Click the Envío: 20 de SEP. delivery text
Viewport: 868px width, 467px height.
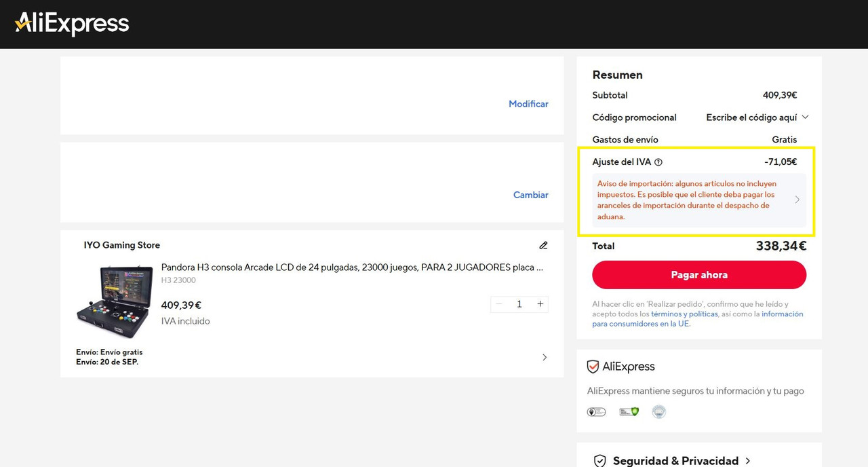pyautogui.click(x=107, y=362)
